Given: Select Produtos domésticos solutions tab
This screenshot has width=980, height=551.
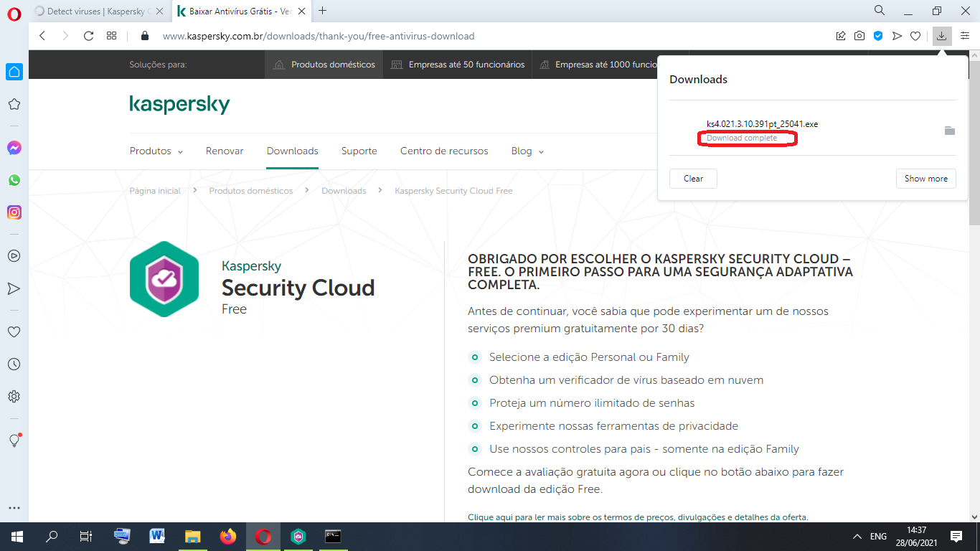Looking at the screenshot, I should 325,65.
